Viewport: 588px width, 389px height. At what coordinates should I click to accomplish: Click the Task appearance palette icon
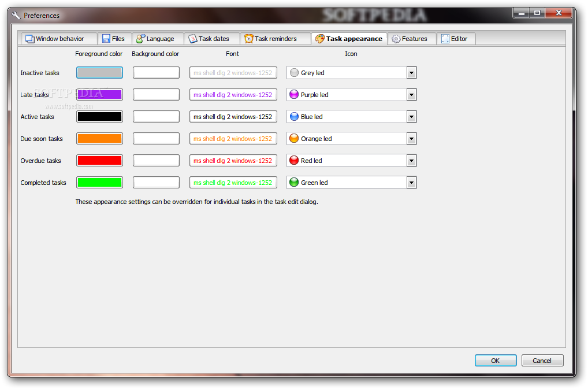point(320,39)
